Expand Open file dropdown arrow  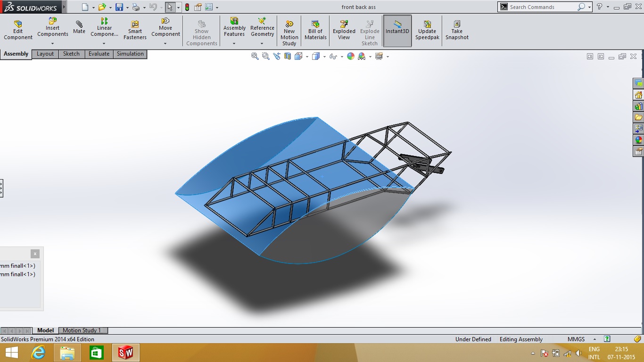pyautogui.click(x=110, y=8)
